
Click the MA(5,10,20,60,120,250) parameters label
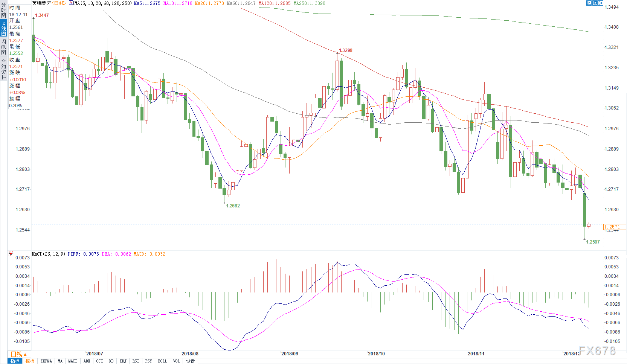pyautogui.click(x=103, y=3)
